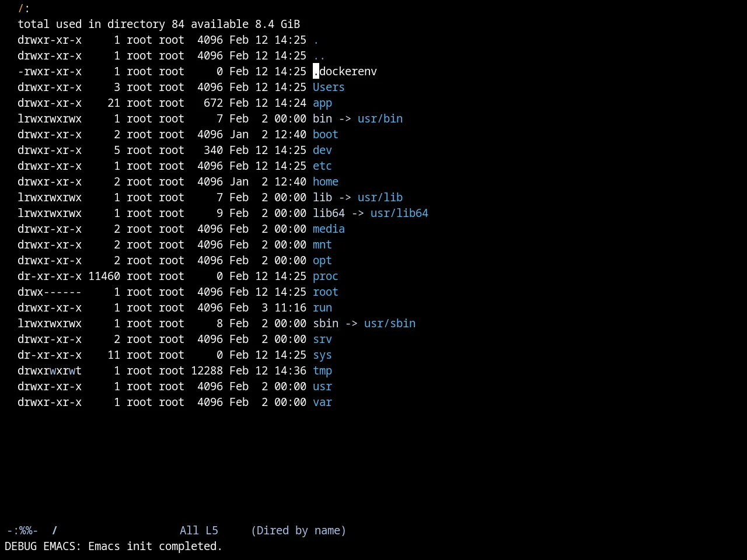Viewport: 747px width, 560px height.
Task: Follow the usr/lib symlink target
Action: [x=380, y=197]
